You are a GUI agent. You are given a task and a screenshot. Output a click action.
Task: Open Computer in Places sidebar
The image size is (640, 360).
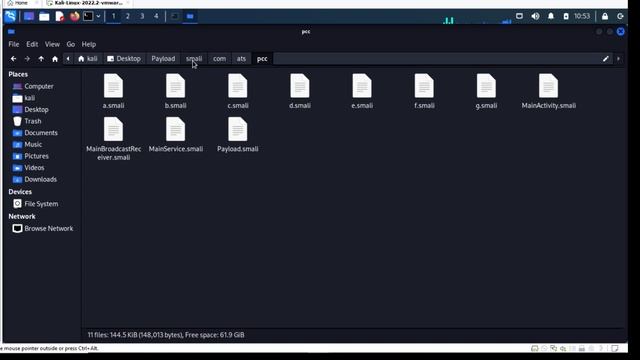(x=33, y=86)
